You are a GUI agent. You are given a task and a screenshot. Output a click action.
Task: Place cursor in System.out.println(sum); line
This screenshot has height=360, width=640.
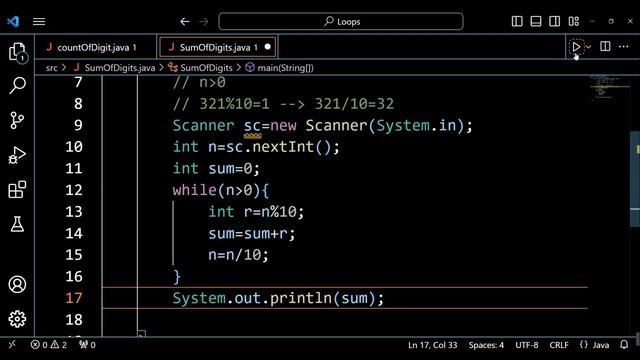coord(278,298)
